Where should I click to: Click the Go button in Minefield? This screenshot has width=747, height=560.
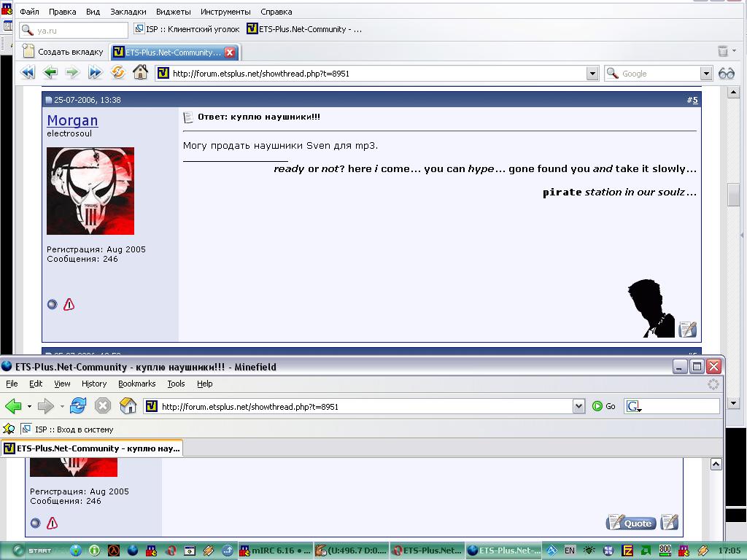coord(604,406)
